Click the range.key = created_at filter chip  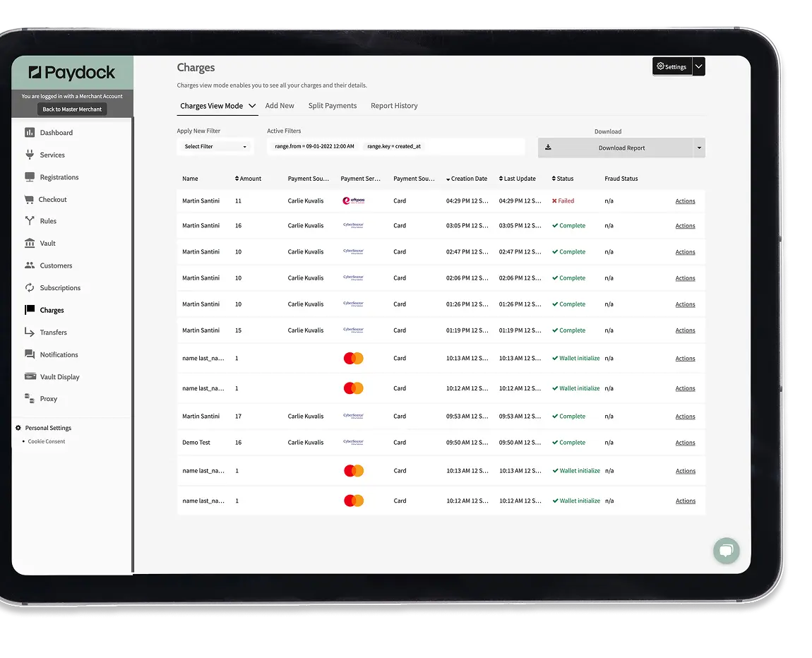point(394,147)
